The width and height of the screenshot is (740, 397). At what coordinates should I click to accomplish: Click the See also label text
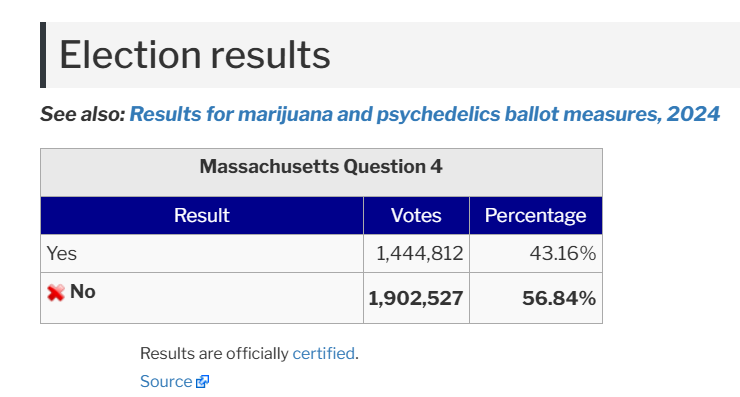[x=83, y=114]
